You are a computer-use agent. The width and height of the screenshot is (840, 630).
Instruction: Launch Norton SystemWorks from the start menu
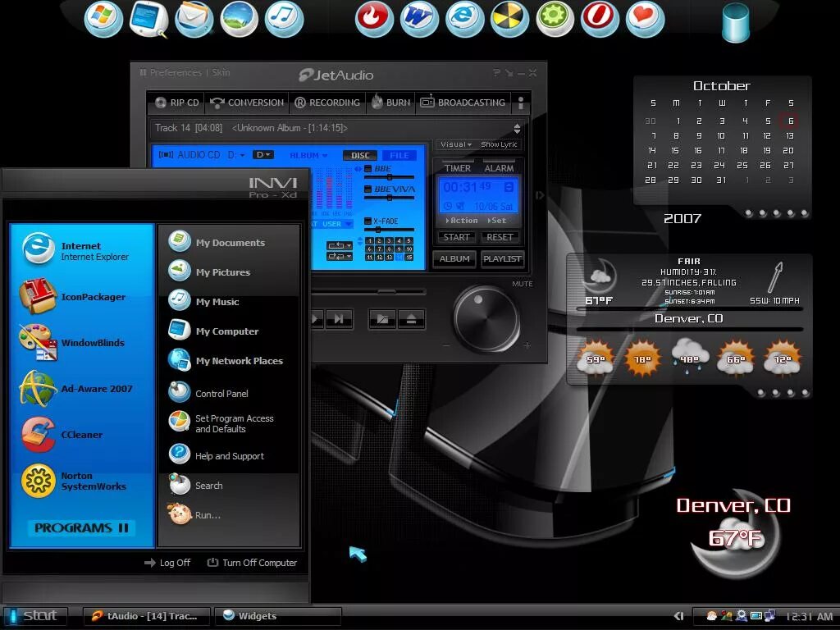pyautogui.click(x=81, y=481)
